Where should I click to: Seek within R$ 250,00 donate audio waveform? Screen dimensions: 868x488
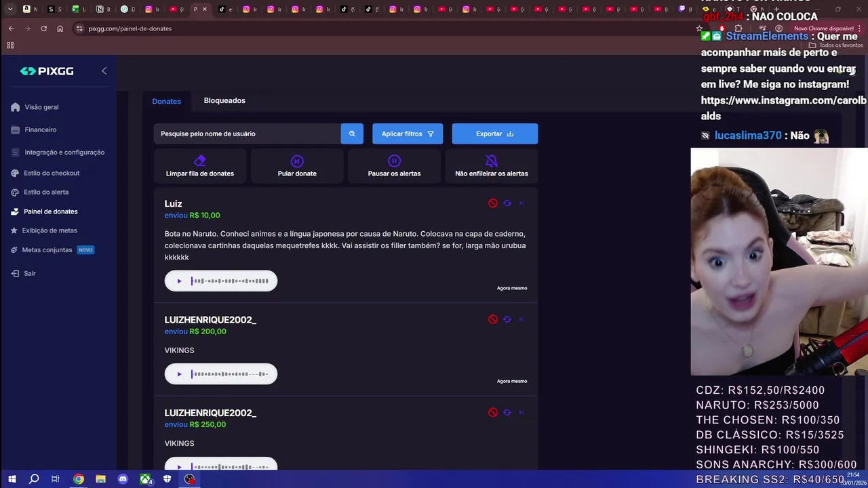click(x=230, y=466)
